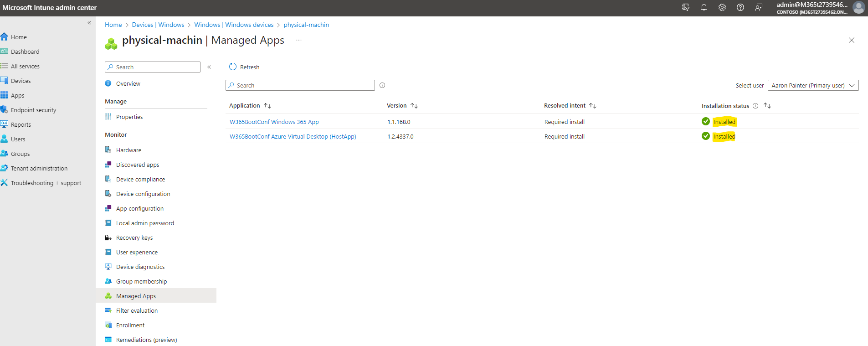Viewport: 868px width, 346px height.
Task: Click version 1.1.168.0 cell
Action: 399,122
